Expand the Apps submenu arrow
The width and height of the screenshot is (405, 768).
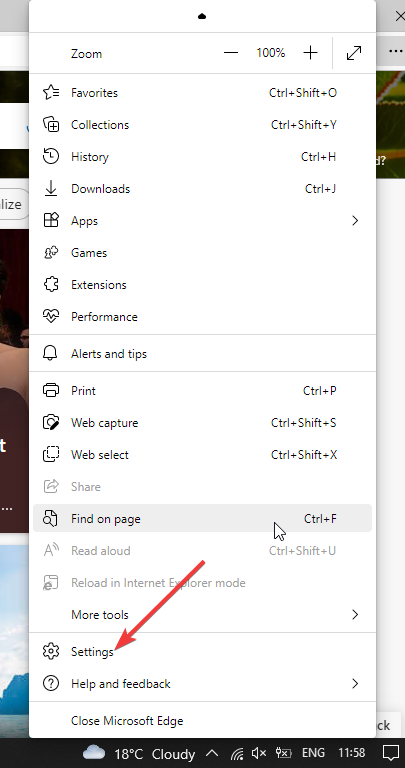point(355,221)
